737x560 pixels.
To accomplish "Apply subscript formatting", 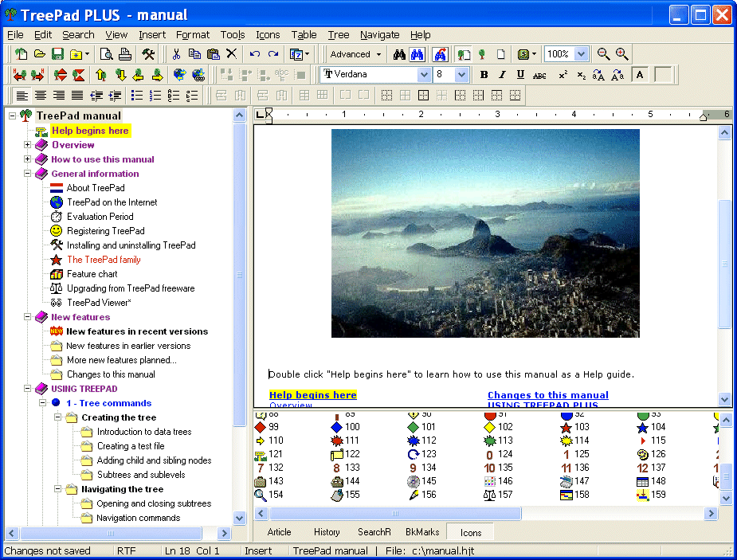I will [x=582, y=75].
